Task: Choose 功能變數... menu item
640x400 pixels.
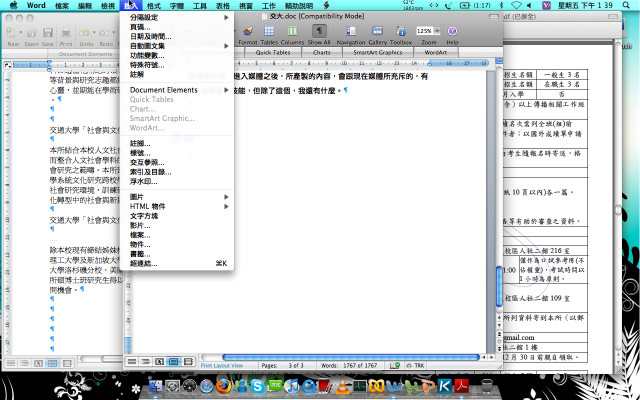Action: [x=178, y=56]
